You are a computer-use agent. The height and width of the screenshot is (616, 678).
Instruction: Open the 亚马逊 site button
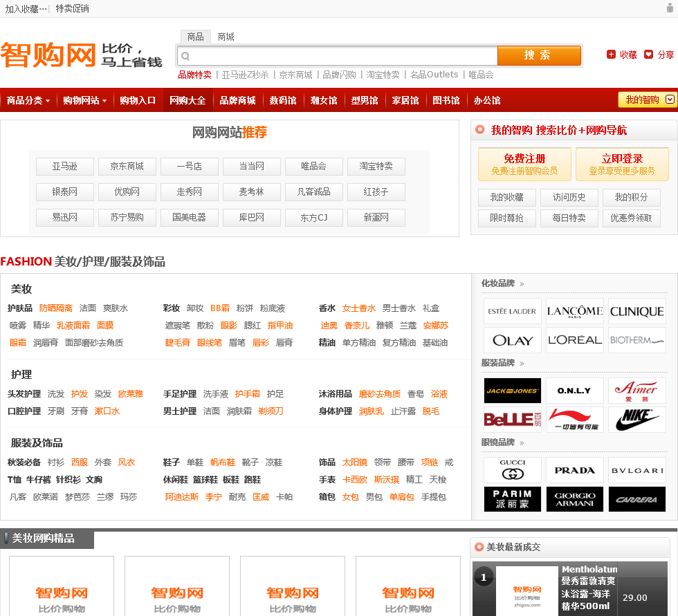point(65,167)
